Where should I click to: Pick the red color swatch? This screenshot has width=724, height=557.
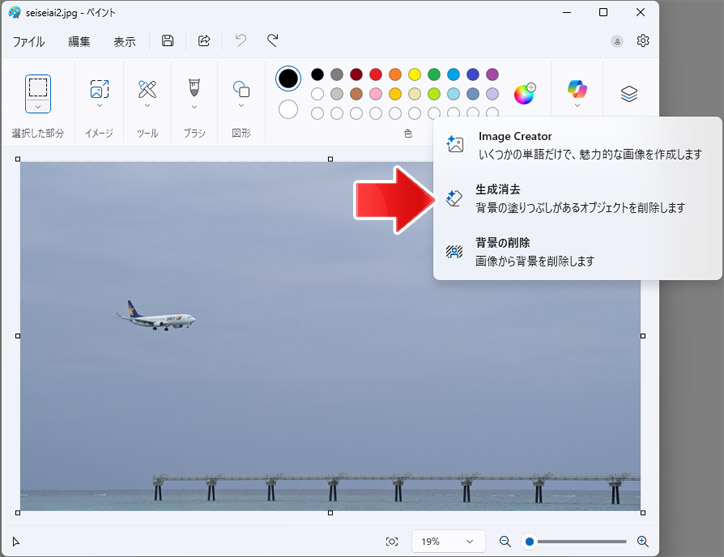tap(376, 74)
